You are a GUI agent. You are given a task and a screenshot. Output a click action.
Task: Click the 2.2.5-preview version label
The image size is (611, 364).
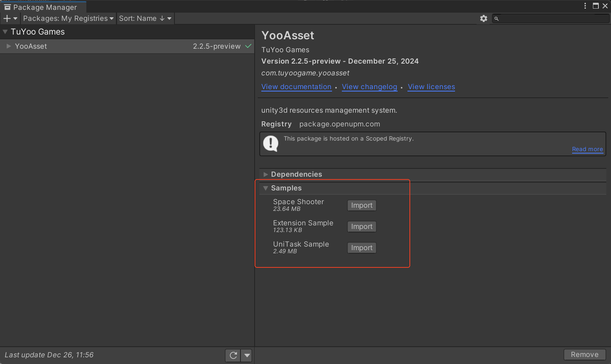click(217, 46)
